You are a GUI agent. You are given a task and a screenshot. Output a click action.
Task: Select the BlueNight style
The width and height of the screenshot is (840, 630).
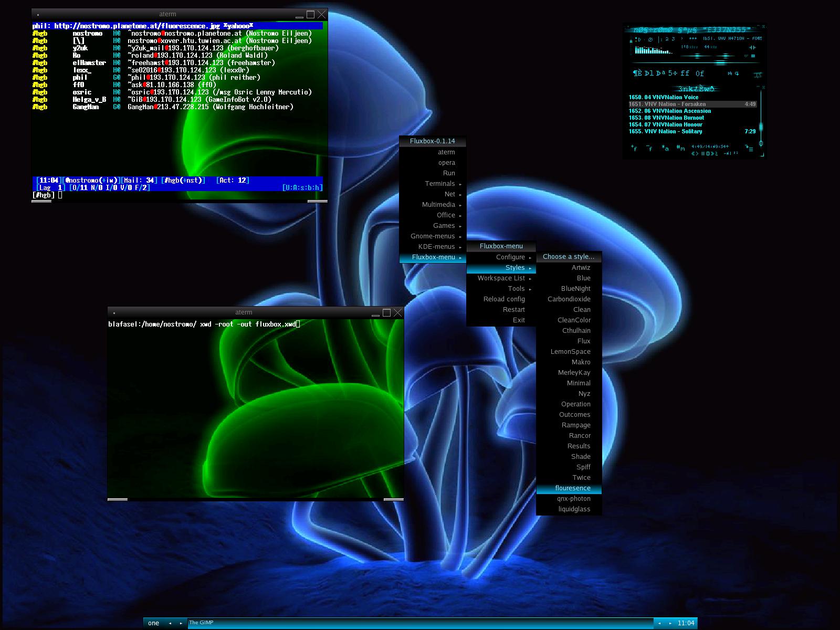[575, 289]
